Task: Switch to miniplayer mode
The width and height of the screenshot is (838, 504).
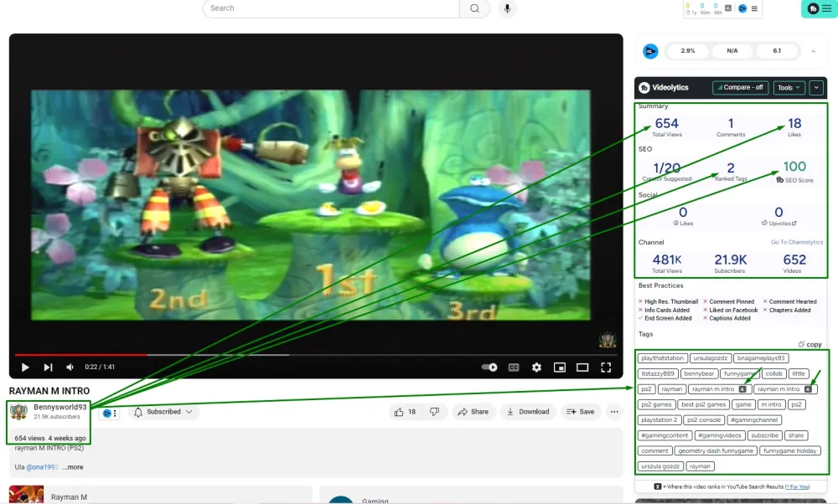Action: (x=560, y=368)
